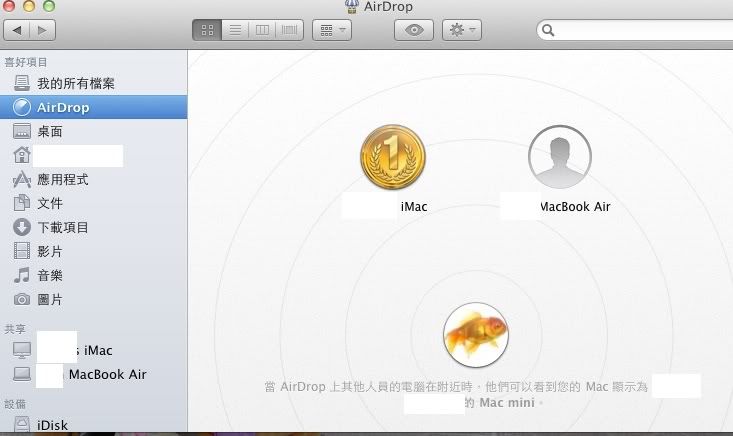The height and width of the screenshot is (436, 733).
Task: Switch to icon view
Action: 207,30
